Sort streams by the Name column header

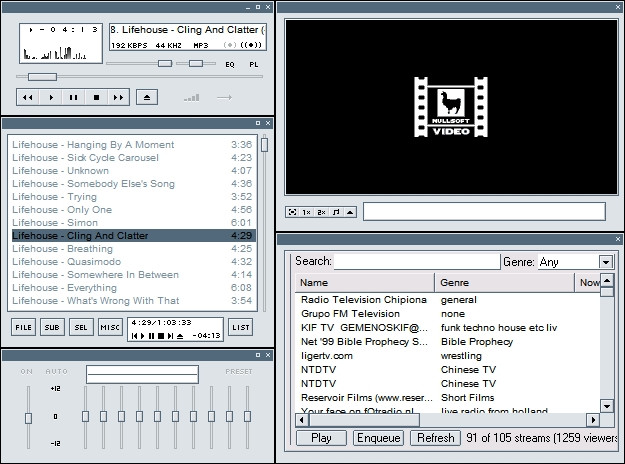pos(365,283)
